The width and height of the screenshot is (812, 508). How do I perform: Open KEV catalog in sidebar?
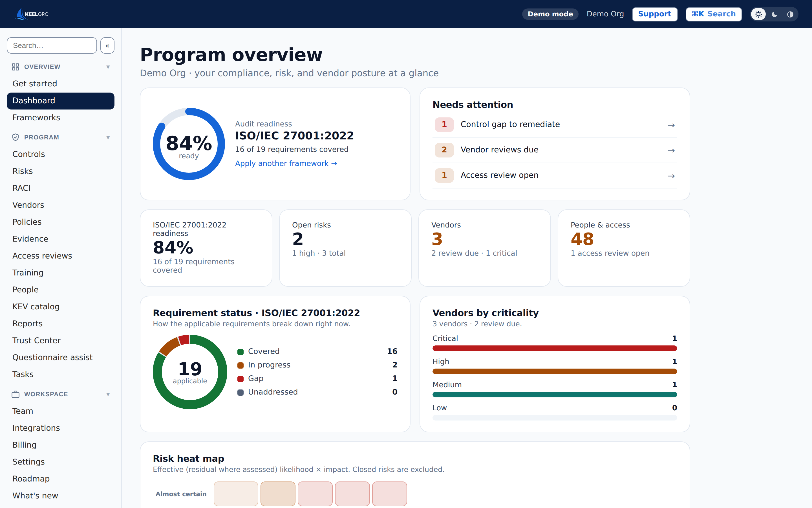[60, 307]
